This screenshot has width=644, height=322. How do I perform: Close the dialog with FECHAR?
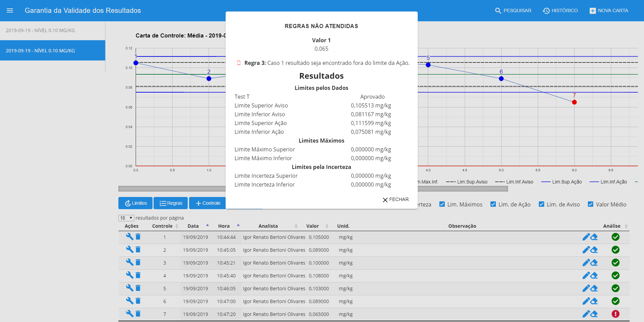[x=395, y=200]
